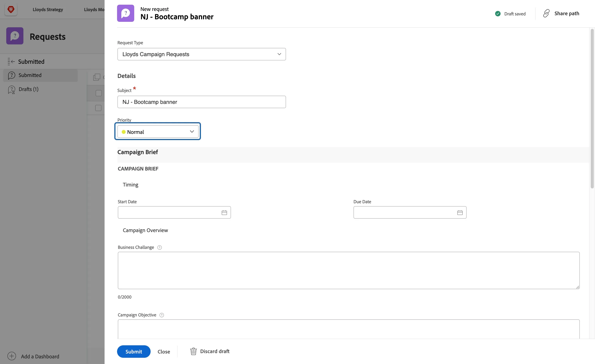Open the Request Type dropdown

click(201, 54)
